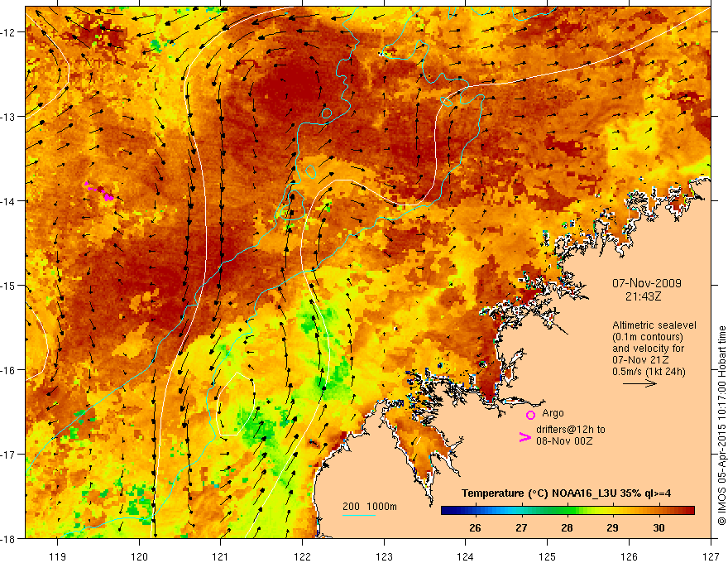
Task: Click the time text "21:43Z"
Action: pos(643,296)
